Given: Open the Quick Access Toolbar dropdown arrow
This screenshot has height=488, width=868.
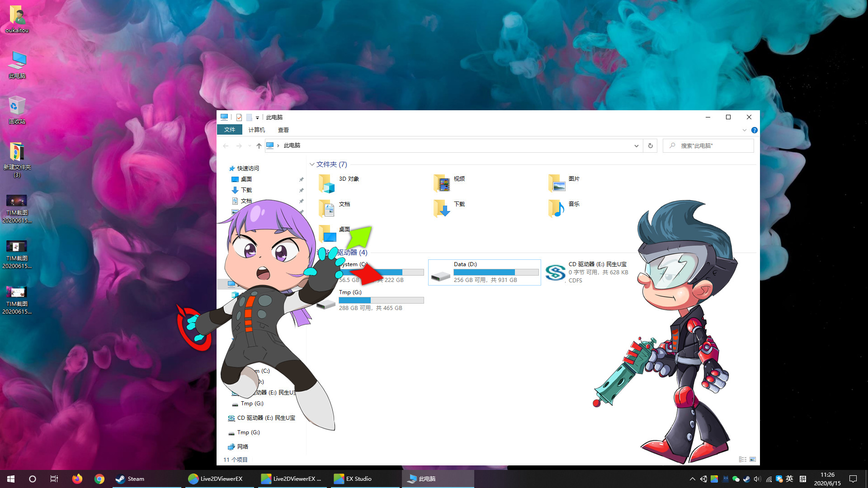Looking at the screenshot, I should click(258, 117).
